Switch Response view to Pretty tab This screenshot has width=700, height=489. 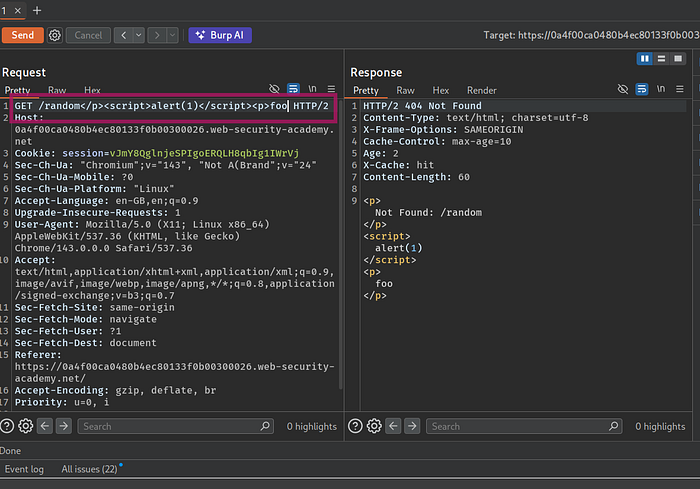point(366,90)
